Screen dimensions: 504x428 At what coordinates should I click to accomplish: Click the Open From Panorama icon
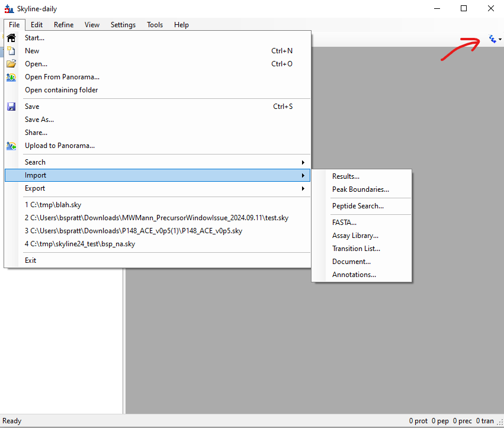click(x=11, y=77)
